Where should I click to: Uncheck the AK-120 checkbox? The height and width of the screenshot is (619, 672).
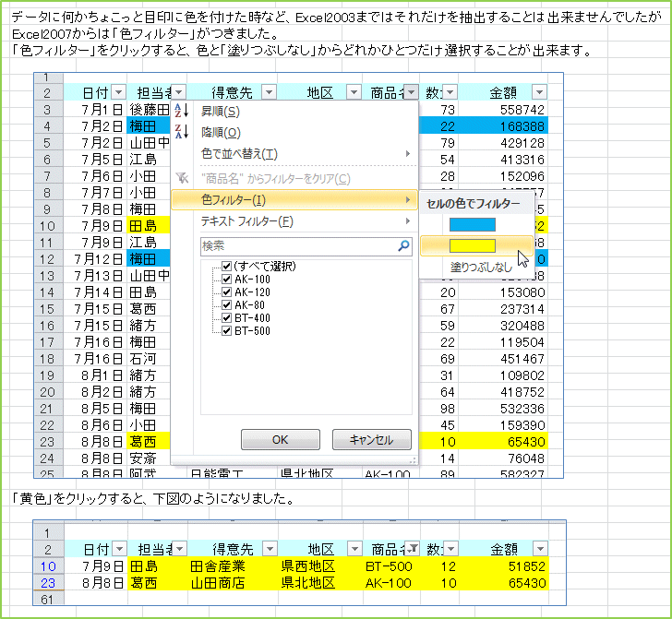click(x=227, y=292)
